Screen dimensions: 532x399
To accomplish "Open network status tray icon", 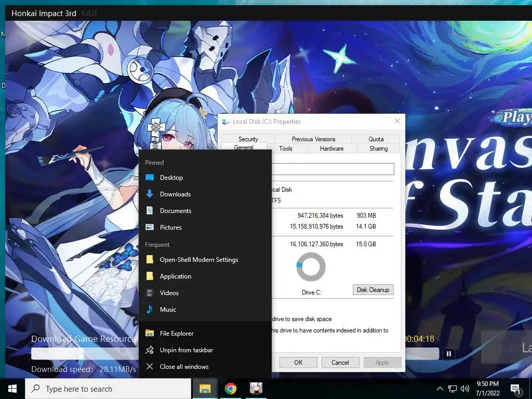I will [453, 389].
